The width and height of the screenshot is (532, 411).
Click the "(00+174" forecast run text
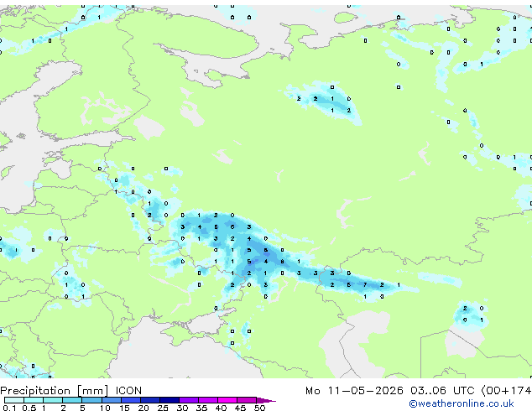506,391
